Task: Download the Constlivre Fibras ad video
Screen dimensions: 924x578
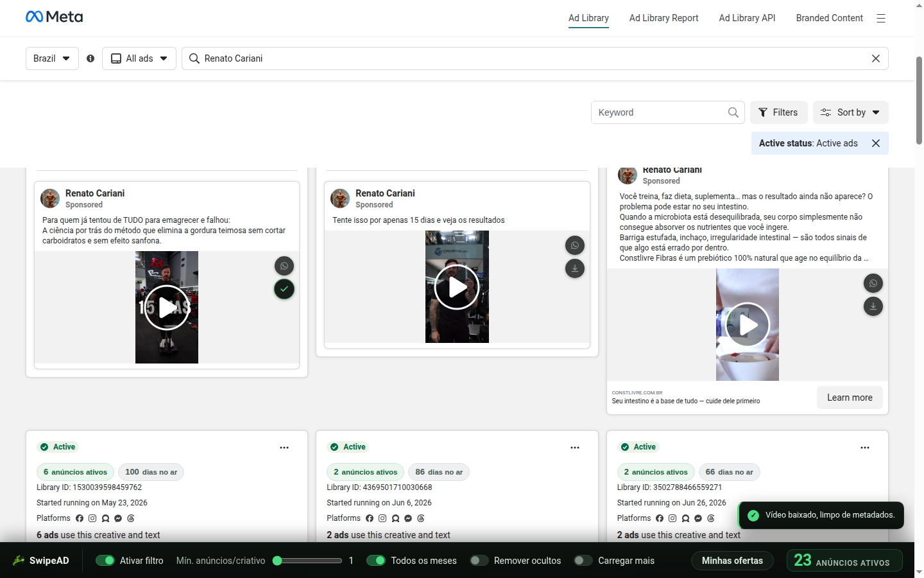Action: point(873,306)
